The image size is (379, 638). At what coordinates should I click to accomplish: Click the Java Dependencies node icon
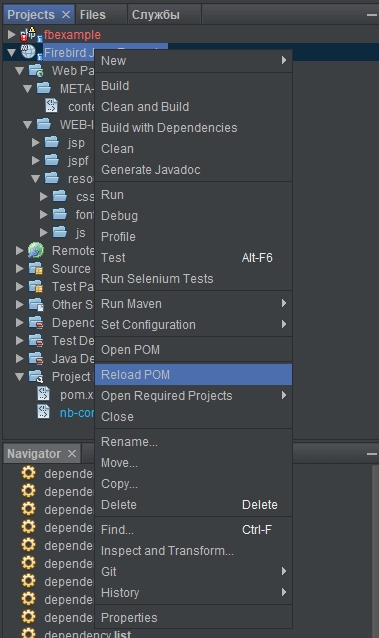[36, 358]
